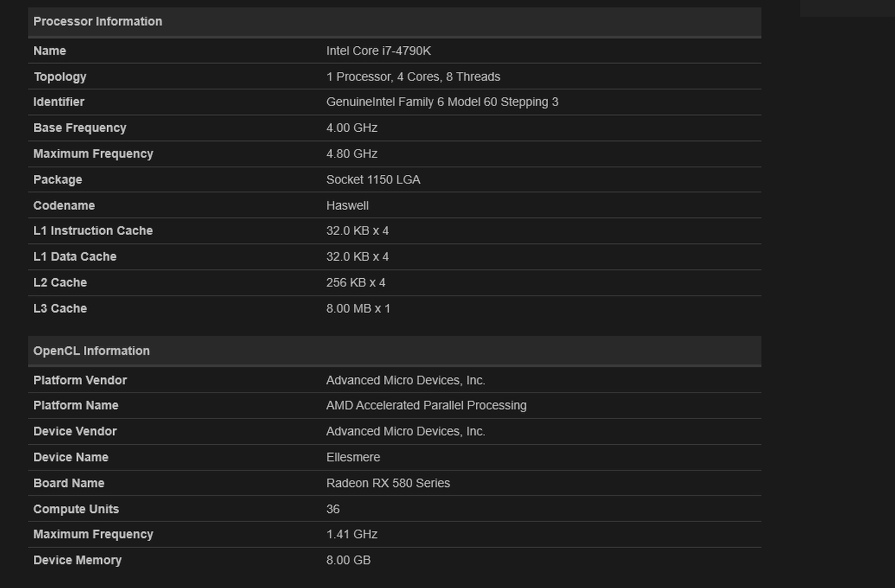895x588 pixels.
Task: Select the Board Name label
Action: 69,483
